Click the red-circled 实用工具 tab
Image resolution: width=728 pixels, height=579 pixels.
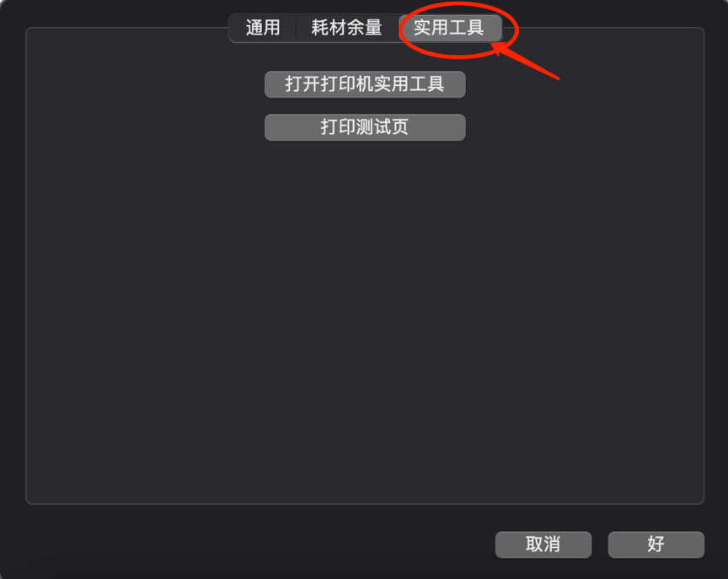pos(449,28)
